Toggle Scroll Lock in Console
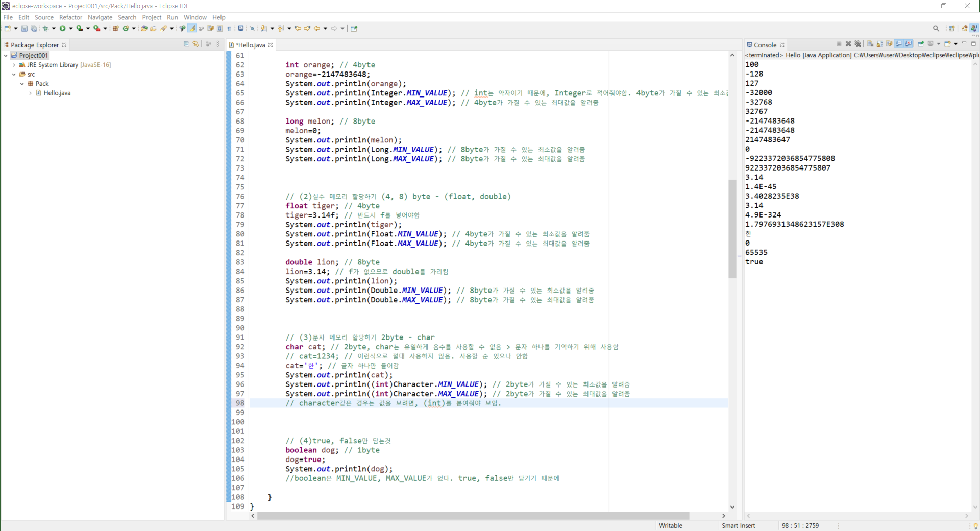The height and width of the screenshot is (531, 980). (879, 44)
